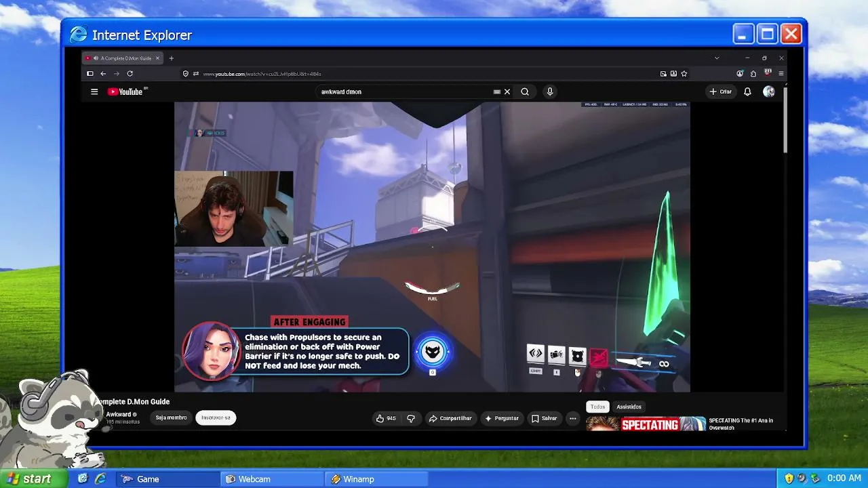This screenshot has height=488, width=868.
Task: Start voice search with the microphone
Action: coord(550,91)
